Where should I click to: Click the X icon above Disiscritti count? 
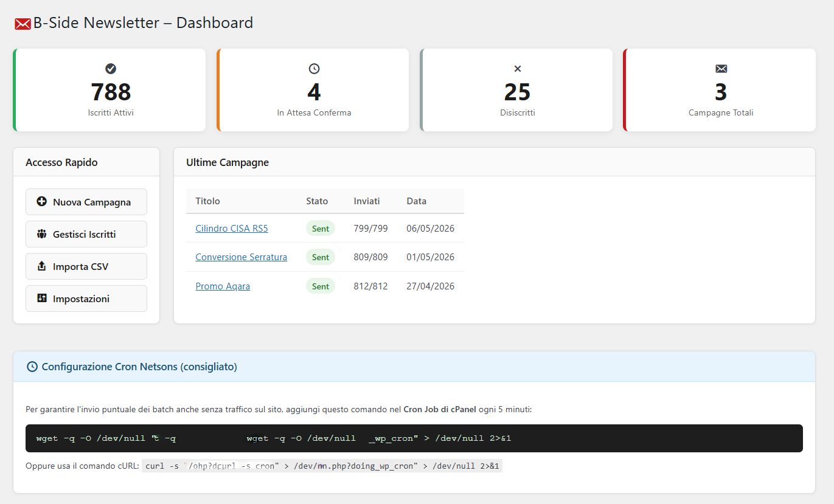click(x=518, y=69)
